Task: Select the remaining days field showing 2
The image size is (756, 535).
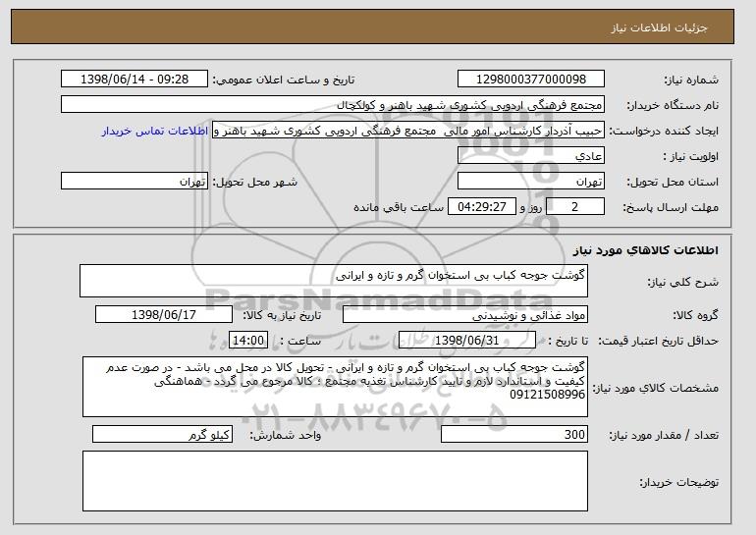Action: click(574, 207)
